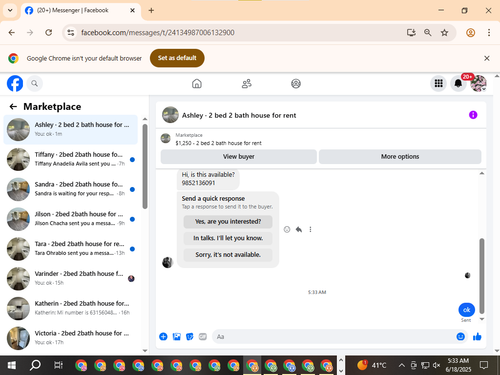Dismiss the default browser banner
This screenshot has height=375, width=500.
click(x=487, y=58)
